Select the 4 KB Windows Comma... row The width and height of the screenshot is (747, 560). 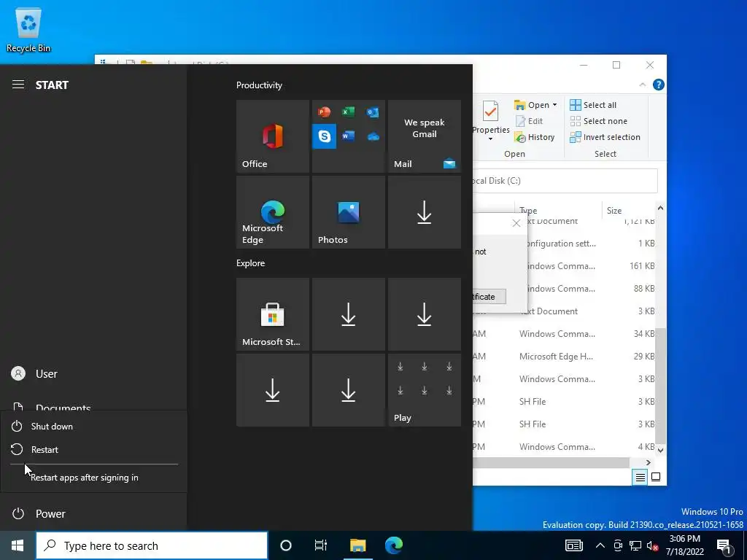564,447
